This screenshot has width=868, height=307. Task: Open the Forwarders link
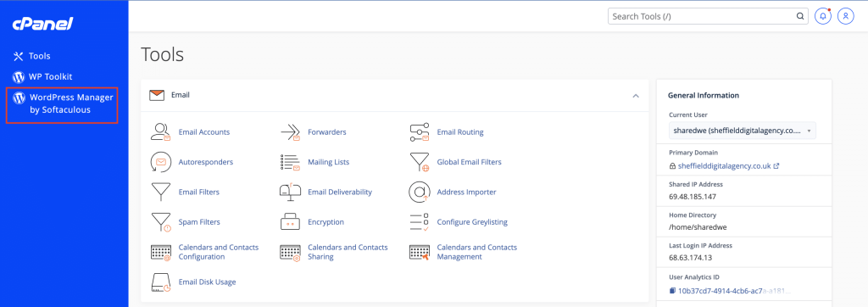click(x=327, y=132)
